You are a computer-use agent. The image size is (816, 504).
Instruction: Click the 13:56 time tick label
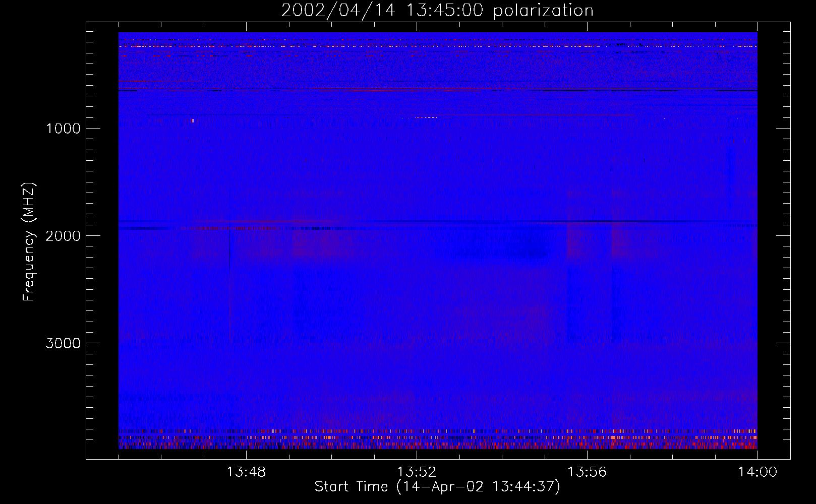587,472
